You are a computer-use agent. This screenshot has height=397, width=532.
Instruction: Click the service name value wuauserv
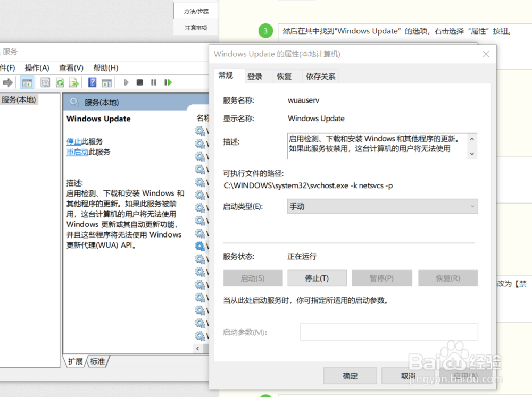point(303,100)
